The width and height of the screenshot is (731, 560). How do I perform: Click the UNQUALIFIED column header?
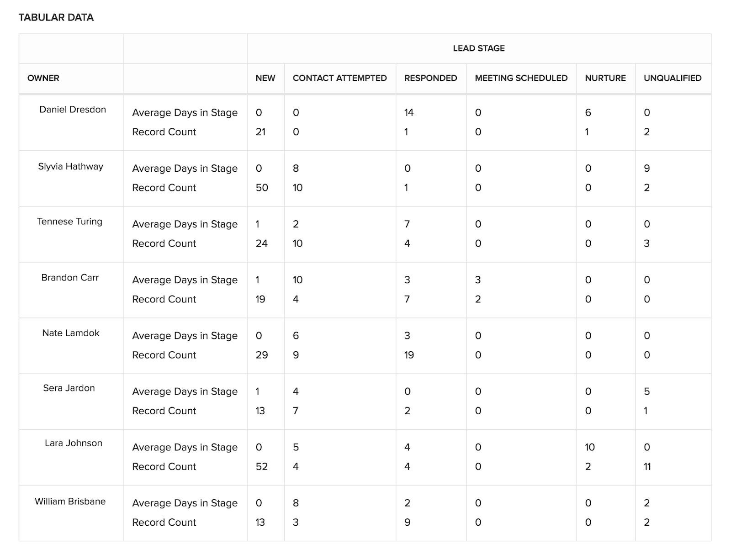673,78
